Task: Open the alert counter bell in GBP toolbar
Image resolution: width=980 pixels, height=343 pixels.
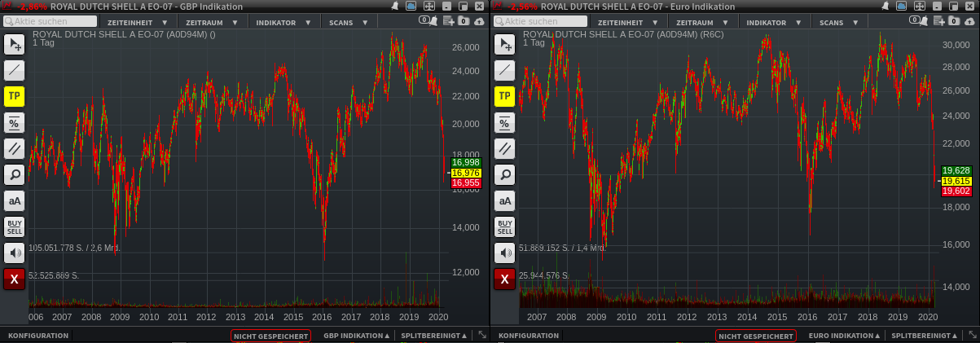Action: click(x=428, y=20)
